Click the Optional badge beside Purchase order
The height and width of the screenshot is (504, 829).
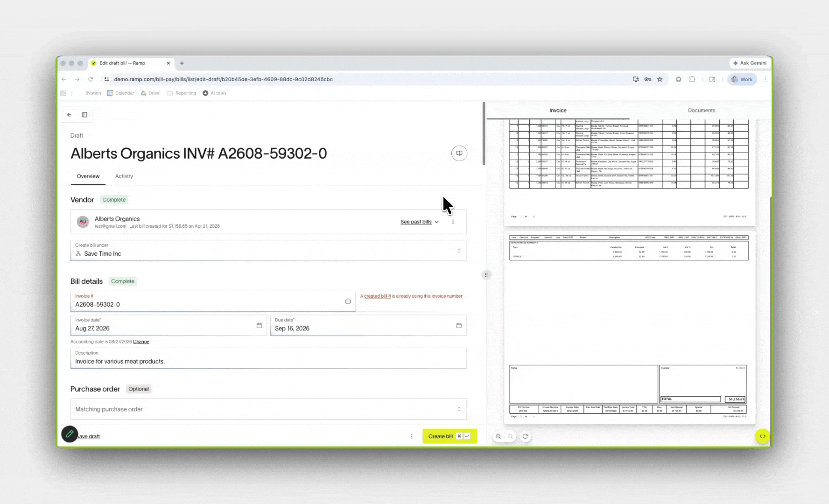(x=139, y=389)
